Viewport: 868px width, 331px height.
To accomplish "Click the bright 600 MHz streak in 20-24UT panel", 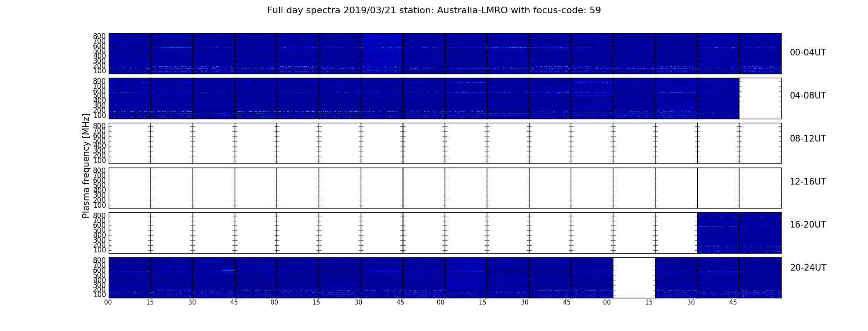I will coord(228,270).
